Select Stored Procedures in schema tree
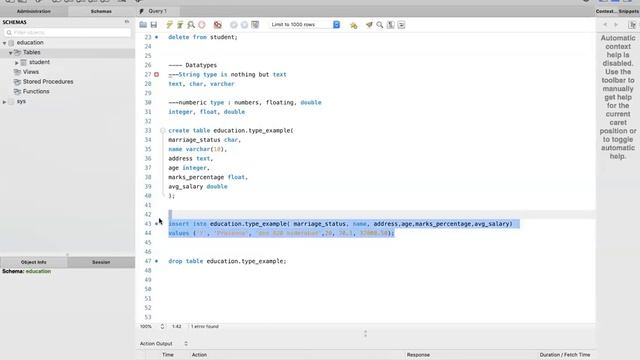 pyautogui.click(x=48, y=82)
